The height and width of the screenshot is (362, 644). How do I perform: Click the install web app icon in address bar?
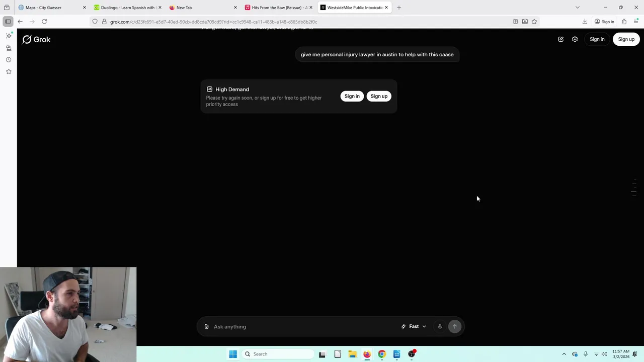pos(525,22)
